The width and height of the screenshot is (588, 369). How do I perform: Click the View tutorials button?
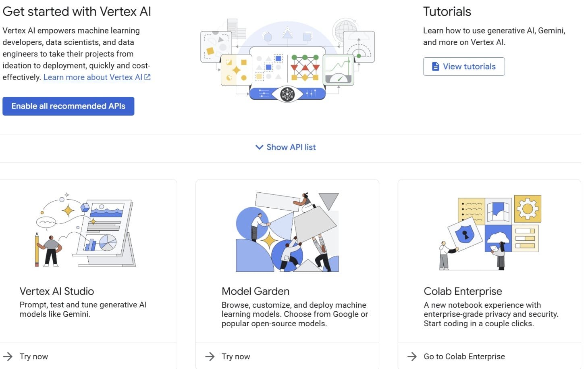click(463, 67)
